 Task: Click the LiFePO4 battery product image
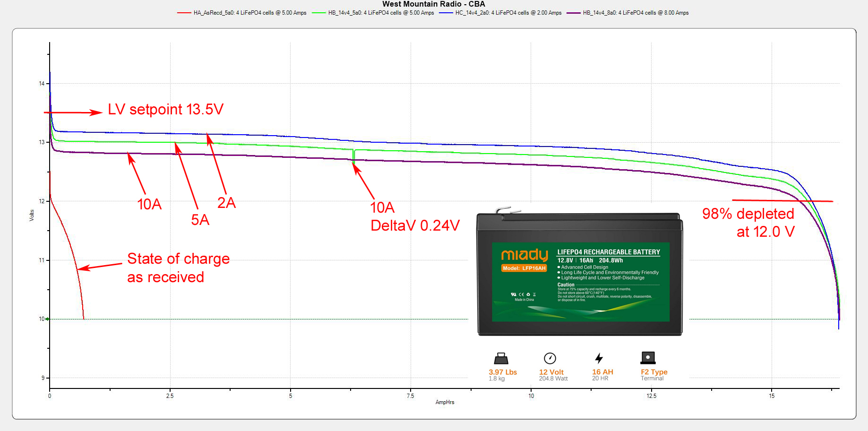[580, 274]
